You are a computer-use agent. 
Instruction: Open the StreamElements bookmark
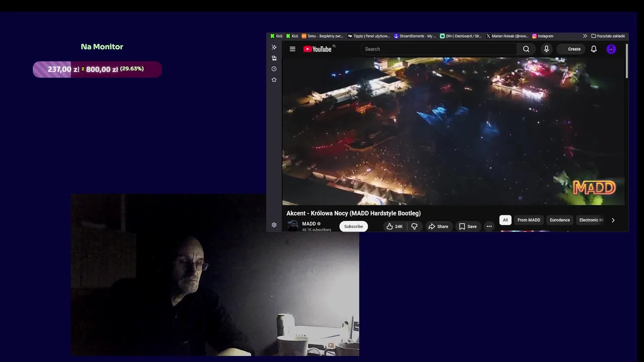click(x=415, y=36)
